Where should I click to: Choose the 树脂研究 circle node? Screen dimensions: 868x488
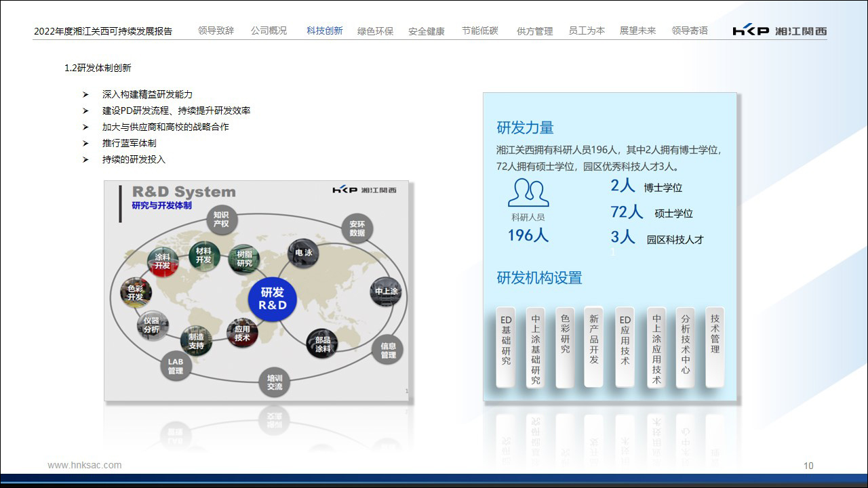(244, 259)
